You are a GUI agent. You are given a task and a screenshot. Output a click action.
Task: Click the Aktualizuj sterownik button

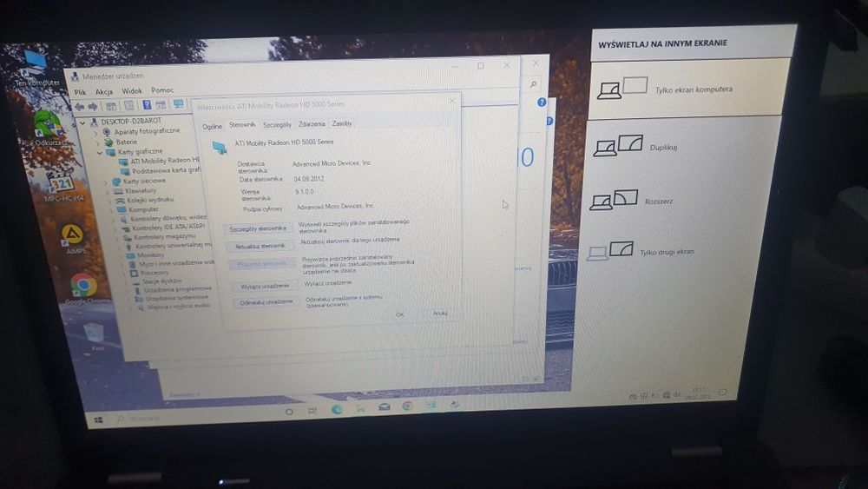(x=260, y=246)
